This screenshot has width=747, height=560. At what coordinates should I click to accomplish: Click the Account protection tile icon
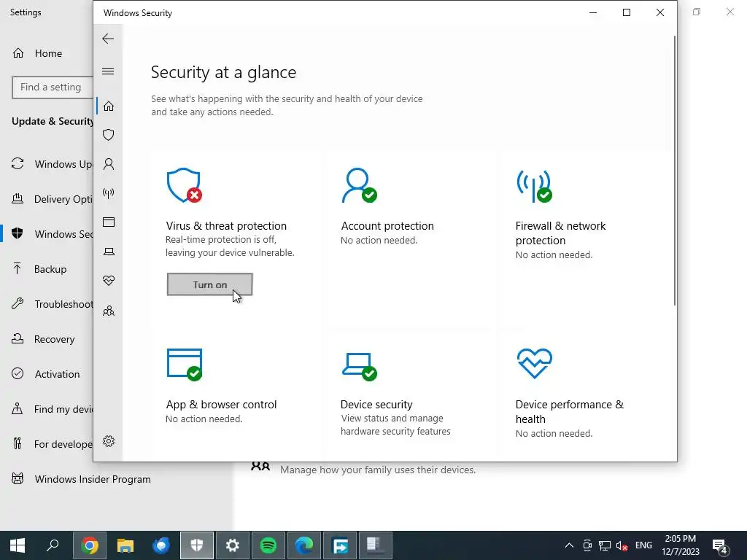click(360, 185)
